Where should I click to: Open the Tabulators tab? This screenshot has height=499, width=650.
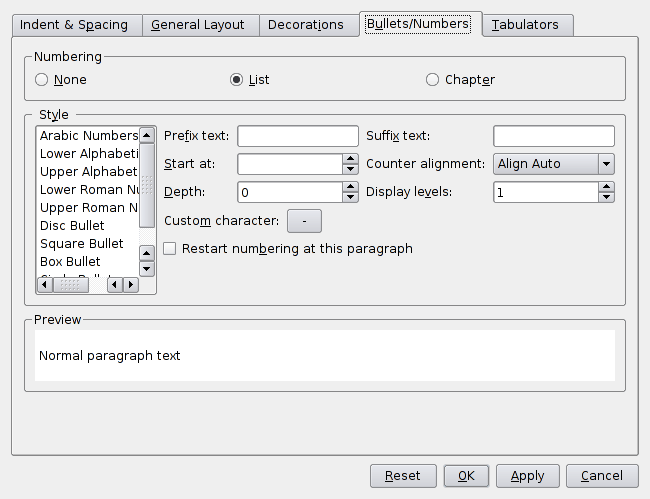click(x=525, y=25)
